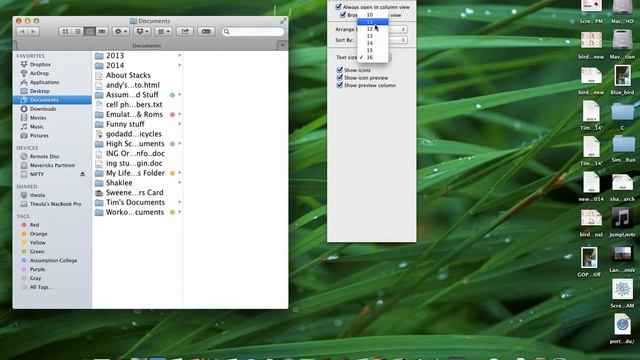Select the Assumption College tag

53,260
